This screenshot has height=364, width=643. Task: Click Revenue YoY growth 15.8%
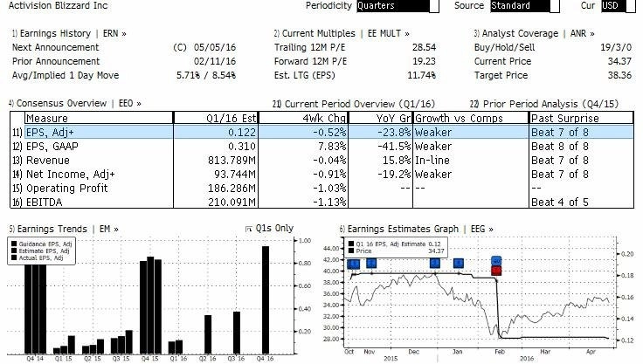pos(395,161)
